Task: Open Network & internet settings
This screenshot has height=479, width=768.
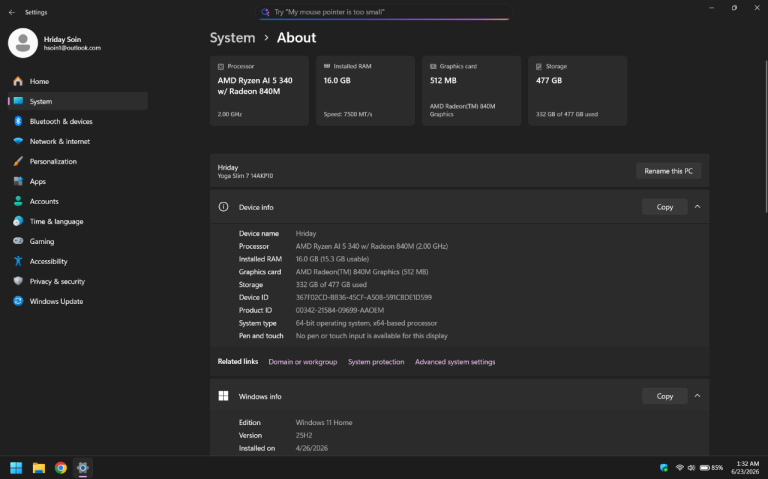Action: tap(78, 141)
